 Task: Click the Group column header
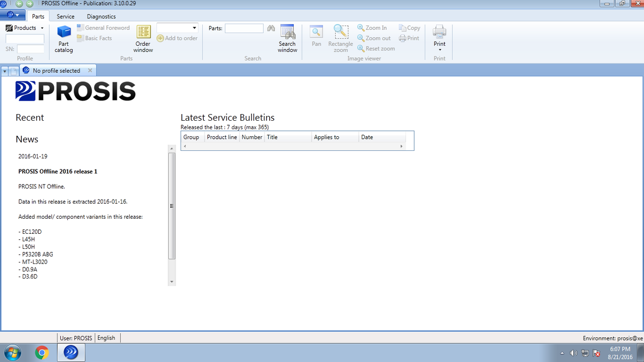point(193,137)
